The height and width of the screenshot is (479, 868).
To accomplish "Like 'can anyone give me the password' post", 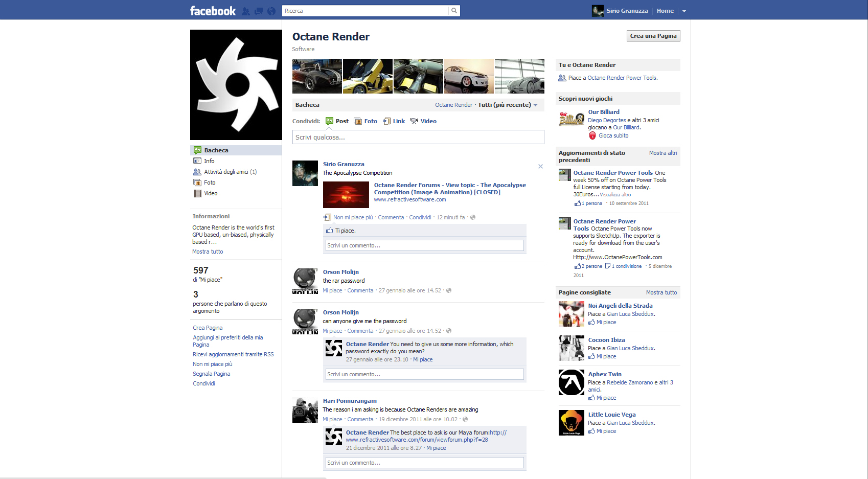I will pos(332,331).
